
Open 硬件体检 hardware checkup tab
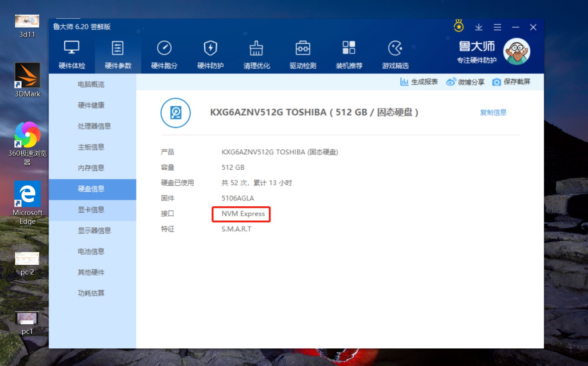coord(72,54)
